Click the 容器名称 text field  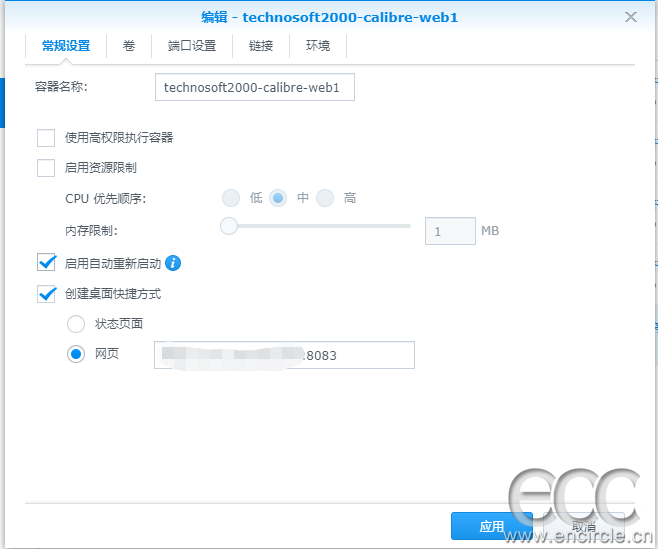255,88
